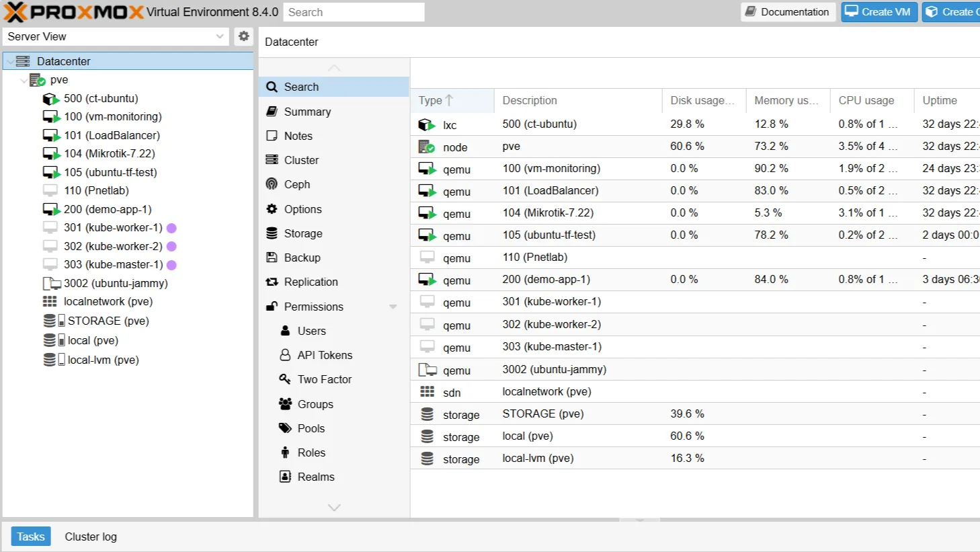The height and width of the screenshot is (552, 980).
Task: Open Server View settings gear icon
Action: coord(243,36)
